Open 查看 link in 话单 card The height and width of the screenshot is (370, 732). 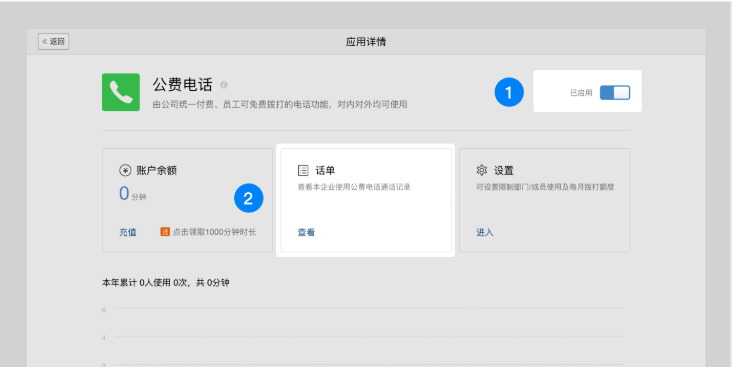(x=306, y=232)
